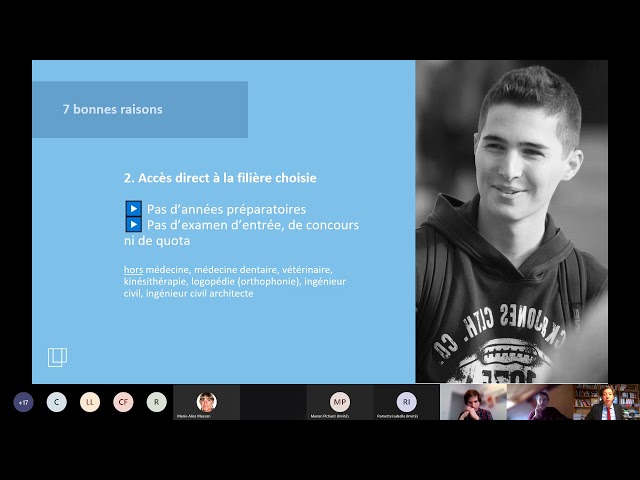
Task: Click the RI participant avatar
Action: tap(406, 401)
